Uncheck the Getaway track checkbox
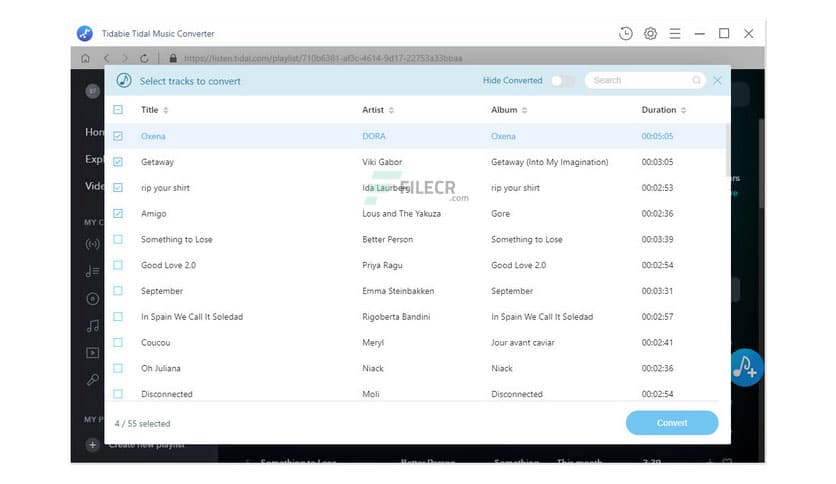Image resolution: width=836 pixels, height=484 pixels. click(118, 162)
